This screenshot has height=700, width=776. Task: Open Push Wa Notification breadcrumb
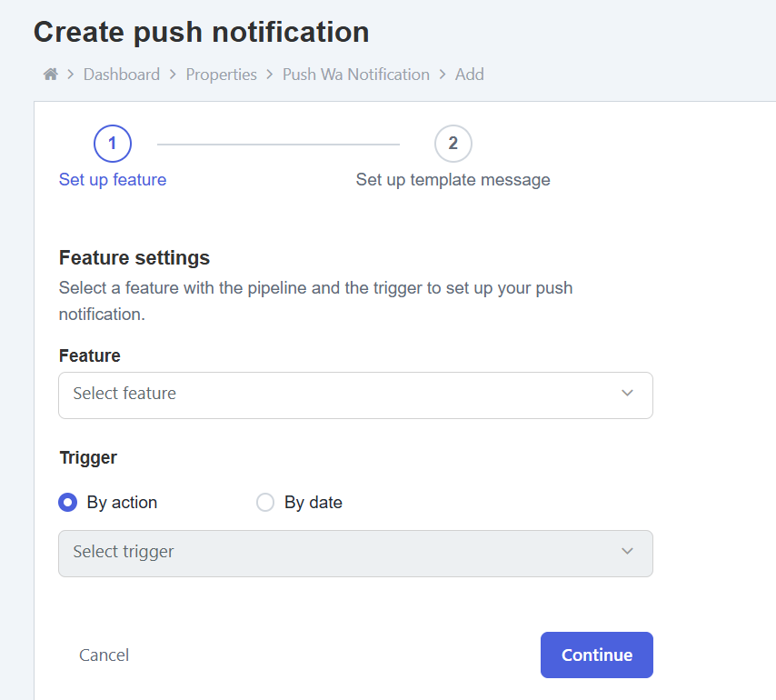(355, 75)
